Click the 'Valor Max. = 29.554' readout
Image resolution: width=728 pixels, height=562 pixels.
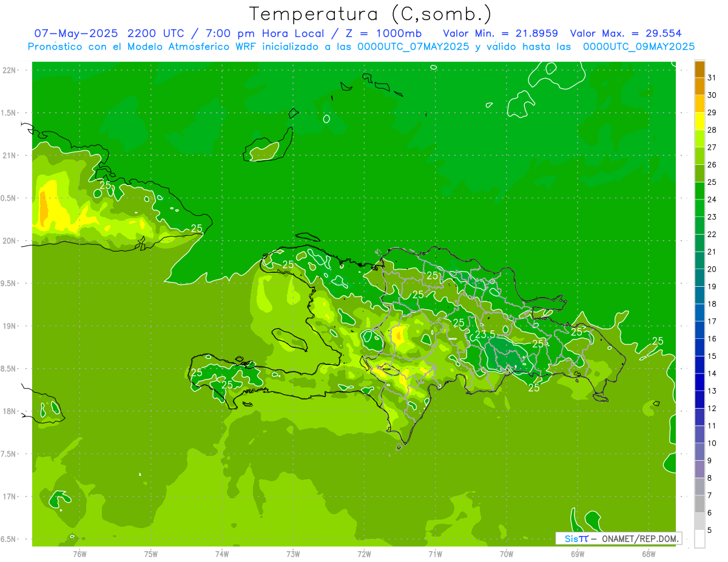point(626,33)
